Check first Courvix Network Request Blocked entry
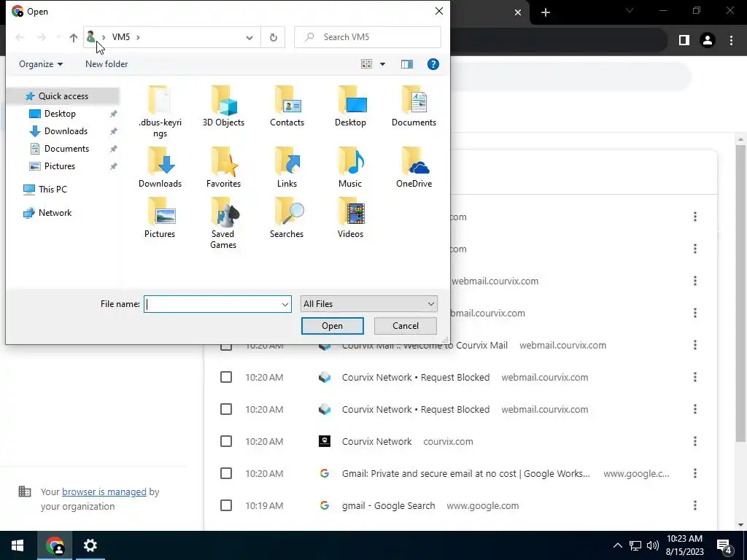747x560 pixels. [x=226, y=377]
